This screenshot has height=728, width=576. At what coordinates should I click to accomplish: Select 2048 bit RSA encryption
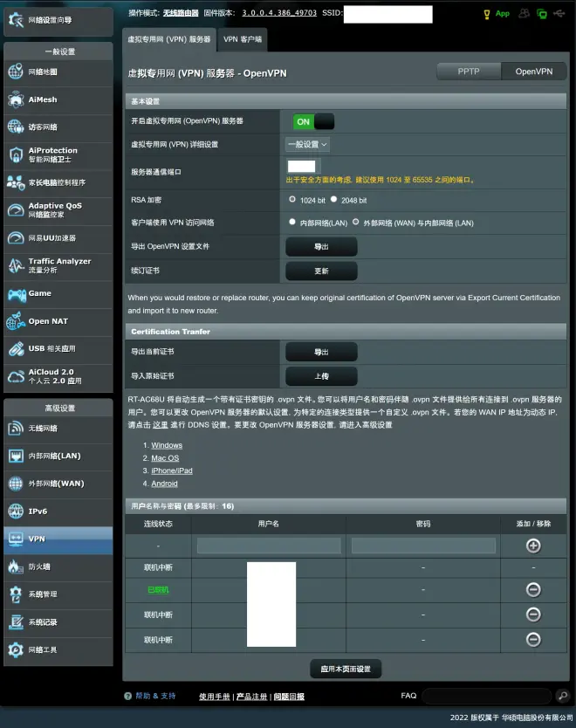pyautogui.click(x=333, y=199)
